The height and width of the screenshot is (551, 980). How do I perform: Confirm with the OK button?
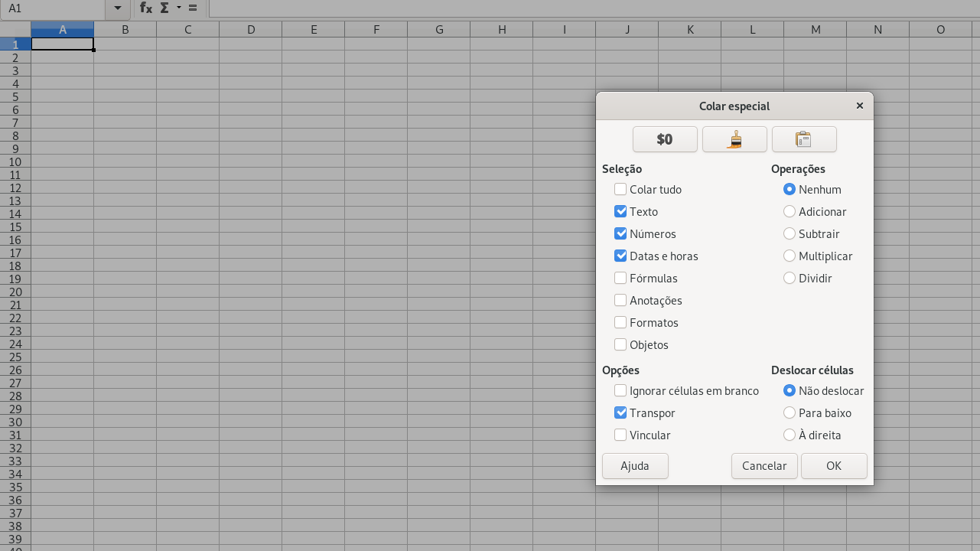click(834, 466)
